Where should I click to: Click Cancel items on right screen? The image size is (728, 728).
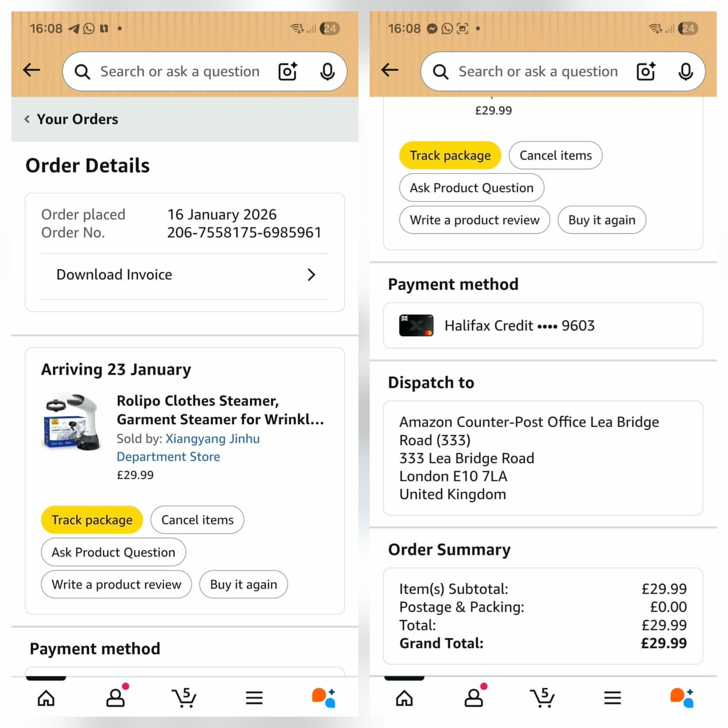click(x=556, y=155)
